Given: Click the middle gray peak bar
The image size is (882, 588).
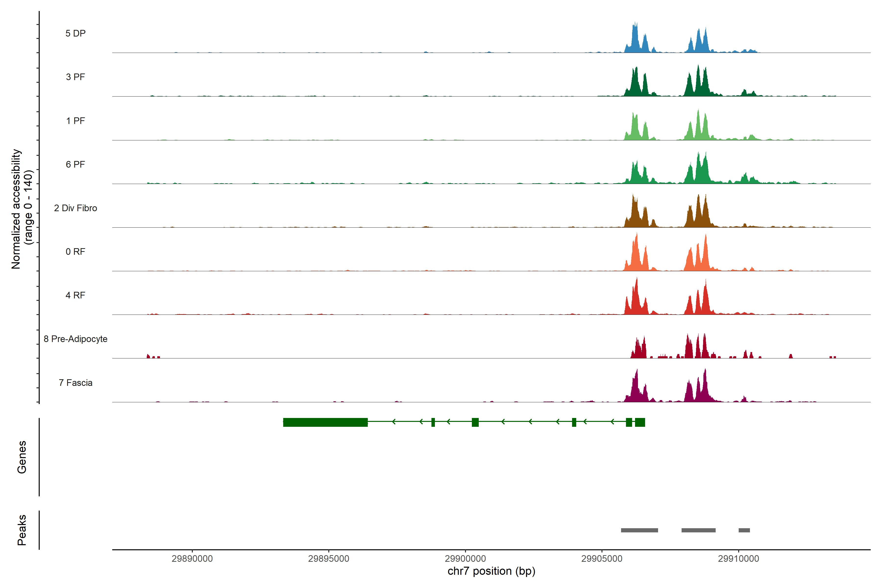Looking at the screenshot, I should (x=698, y=530).
